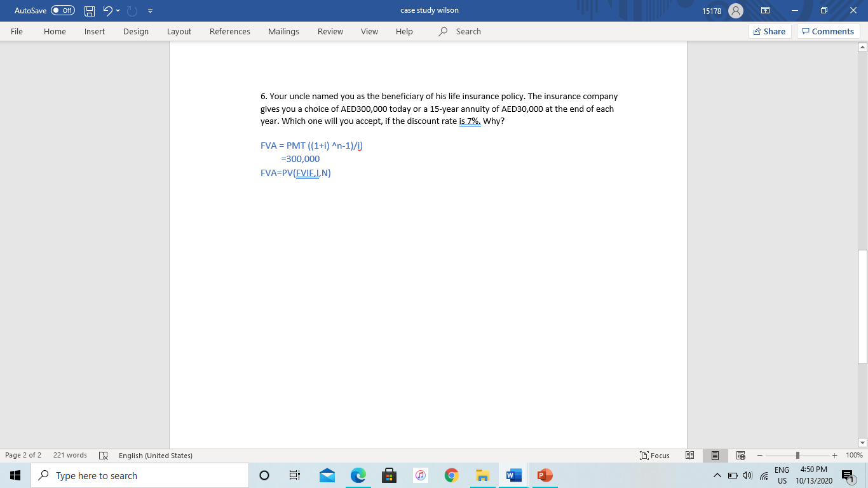The image size is (868, 488).
Task: Click the Share button
Action: pos(770,31)
